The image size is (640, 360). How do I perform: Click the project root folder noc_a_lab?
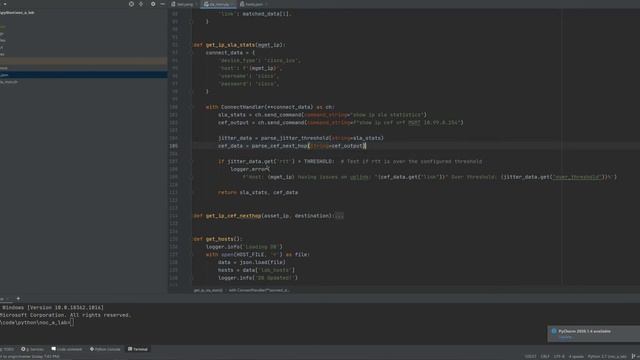pos(17,13)
